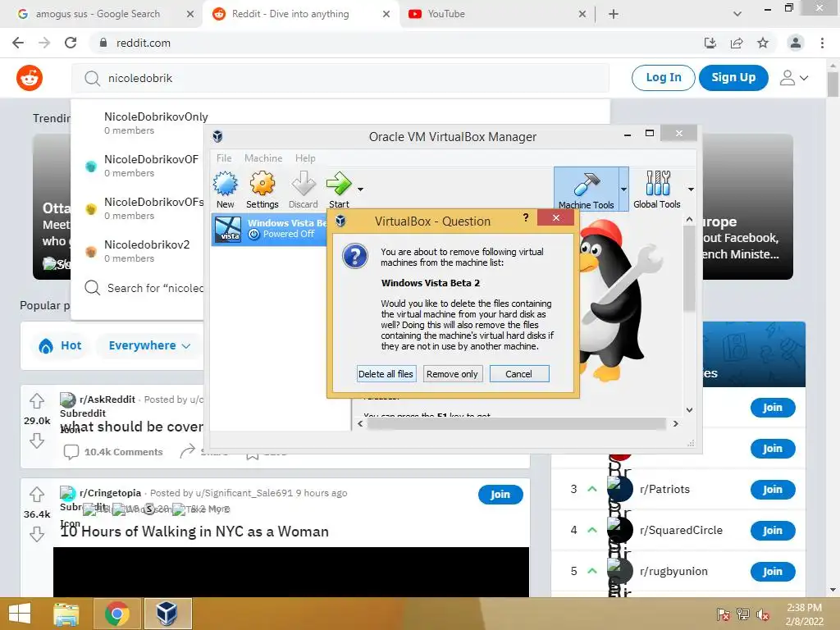The width and height of the screenshot is (840, 630).
Task: Downvote the r/Cringetopia post
Action: click(x=37, y=534)
